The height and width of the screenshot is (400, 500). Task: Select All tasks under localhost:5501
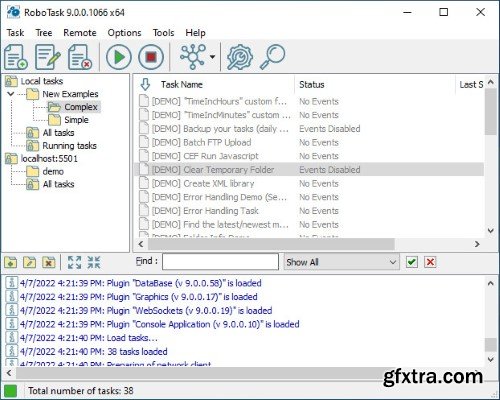pos(58,184)
